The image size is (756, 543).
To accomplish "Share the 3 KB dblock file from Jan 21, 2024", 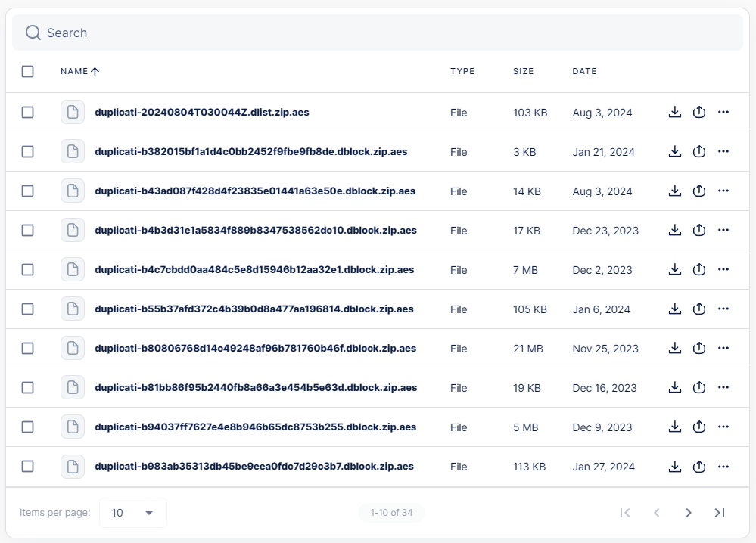I will click(699, 151).
